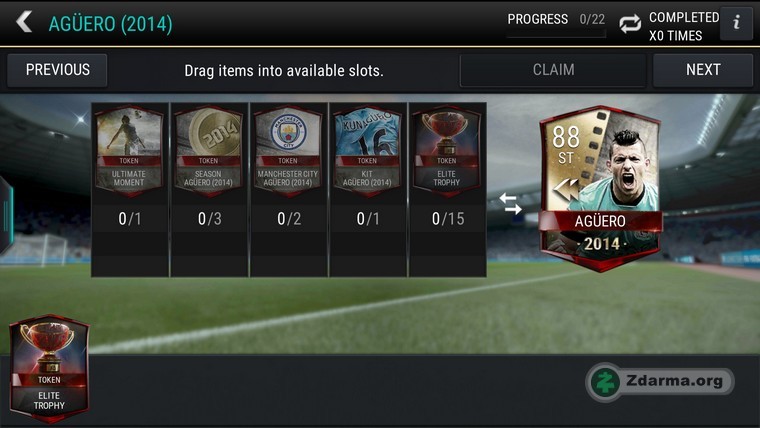
Task: Open the info icon button
Action: (736, 23)
